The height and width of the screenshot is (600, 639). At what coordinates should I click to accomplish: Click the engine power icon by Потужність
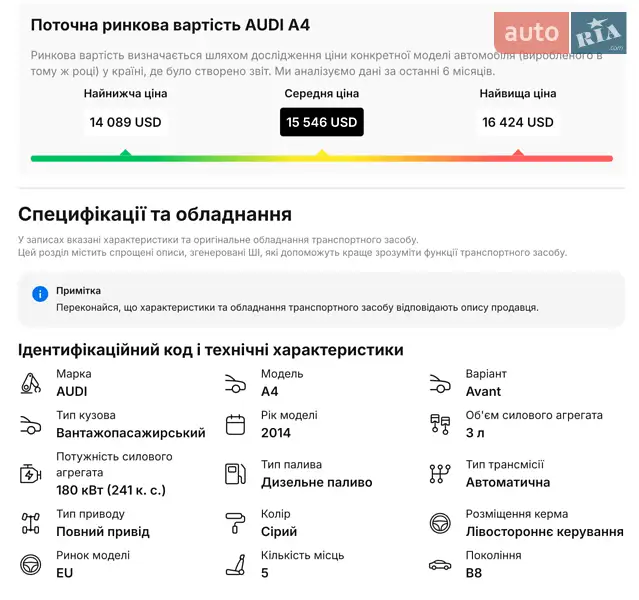coord(31,473)
